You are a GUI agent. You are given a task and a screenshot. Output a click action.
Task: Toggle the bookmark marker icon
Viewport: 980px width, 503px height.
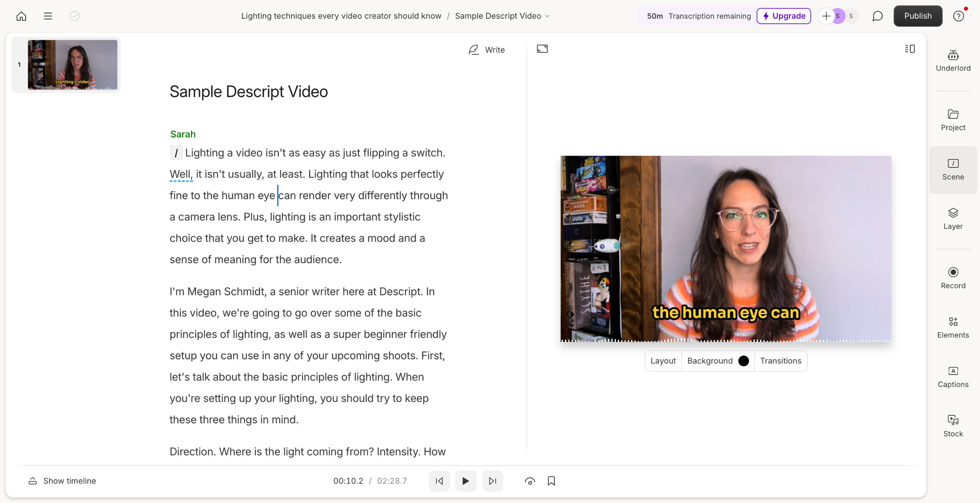click(551, 481)
